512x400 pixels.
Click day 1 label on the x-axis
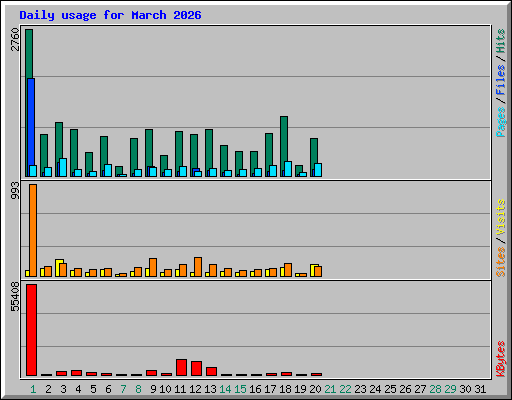click(x=33, y=389)
